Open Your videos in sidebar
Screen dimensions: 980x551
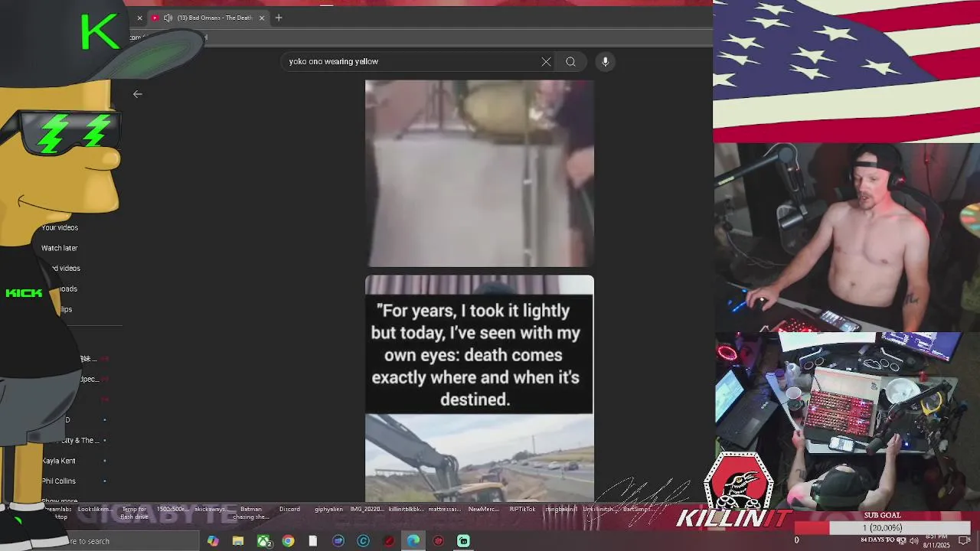[x=60, y=227]
